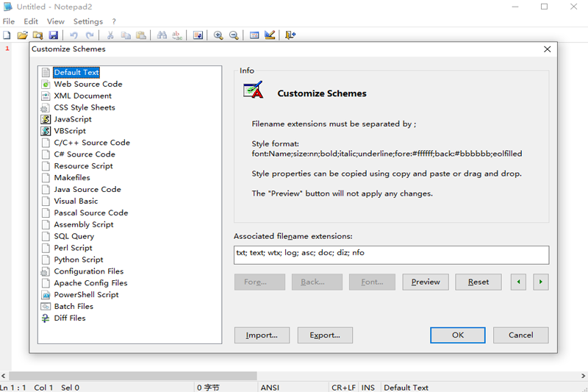This screenshot has height=392, width=588.
Task: Select the XML Document scheme
Action: coord(82,96)
